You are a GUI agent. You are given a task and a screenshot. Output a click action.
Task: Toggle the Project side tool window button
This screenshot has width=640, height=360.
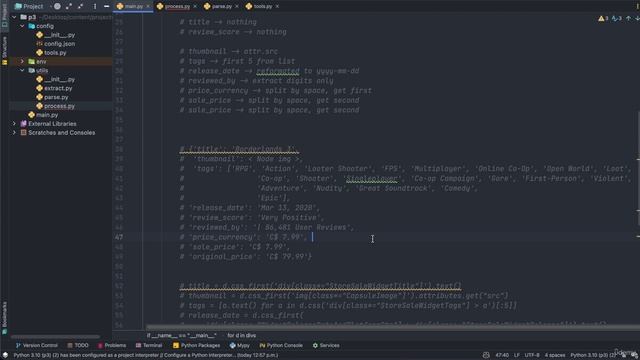(4, 15)
